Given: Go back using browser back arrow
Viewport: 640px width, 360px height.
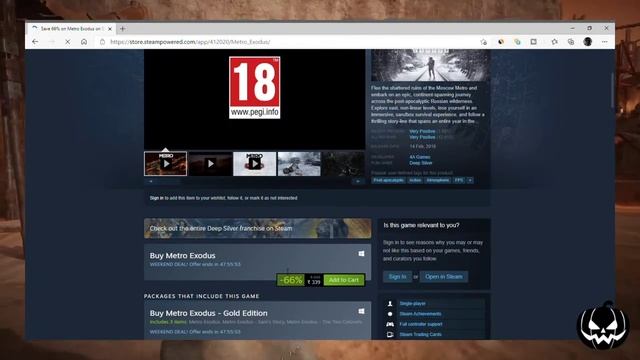Looking at the screenshot, I should [35, 42].
